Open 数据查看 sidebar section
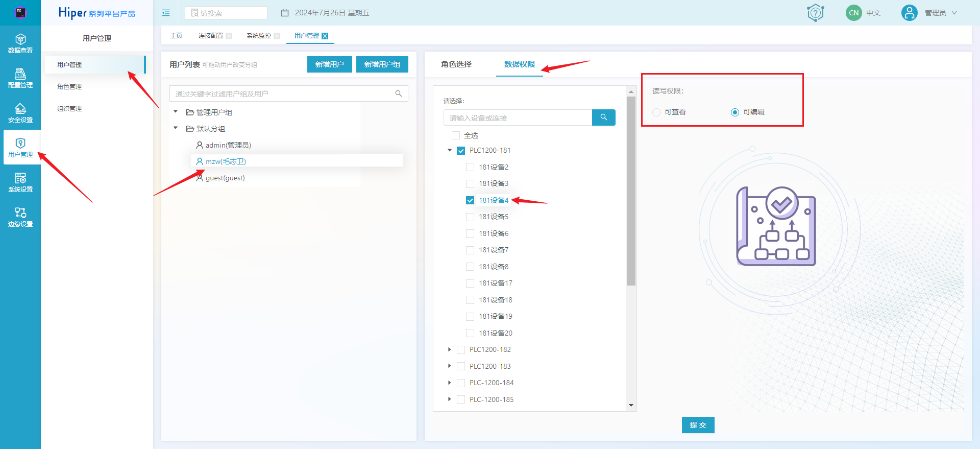 [x=20, y=43]
